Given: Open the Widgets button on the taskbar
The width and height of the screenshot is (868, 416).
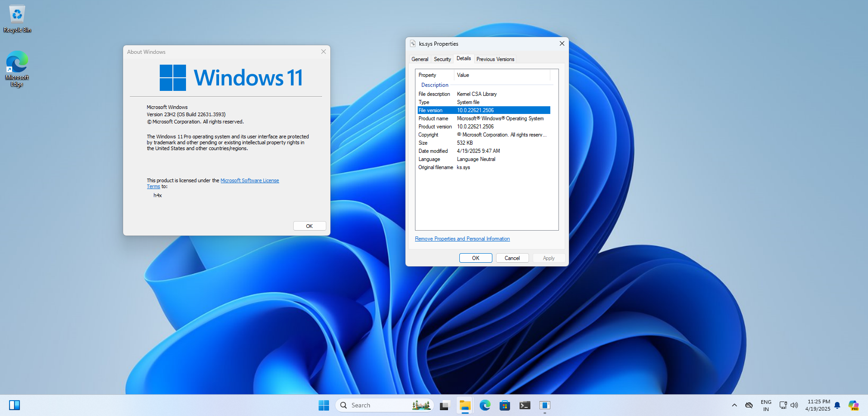Looking at the screenshot, I should point(14,405).
